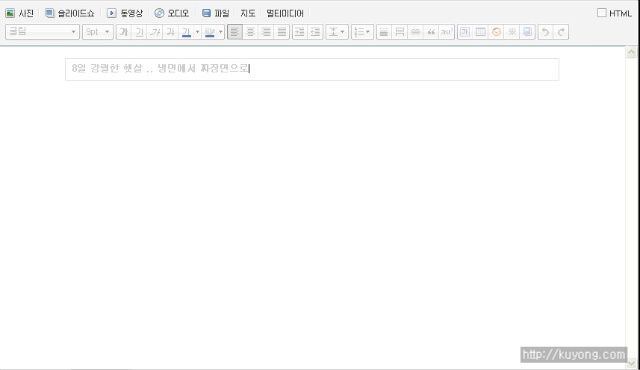Center-align the text
Screen dimensions: 640x370
point(251,32)
